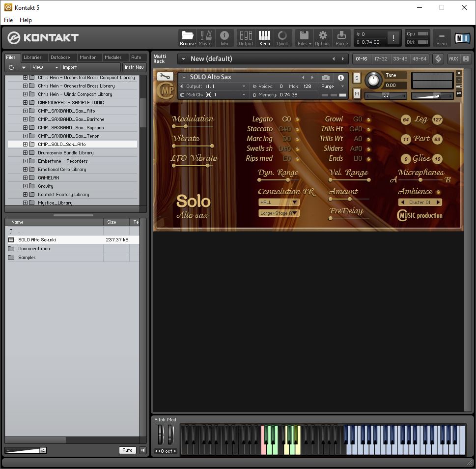Expand CMP_SOLO_Sax_Alto folder

[x=25, y=144]
